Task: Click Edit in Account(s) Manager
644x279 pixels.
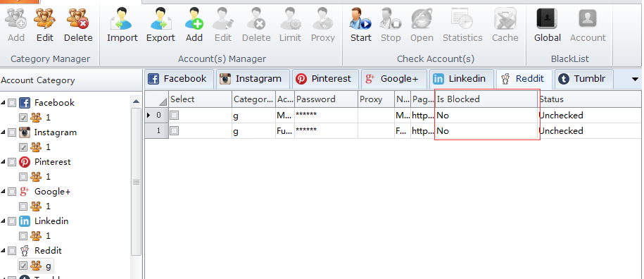Action: [x=223, y=25]
